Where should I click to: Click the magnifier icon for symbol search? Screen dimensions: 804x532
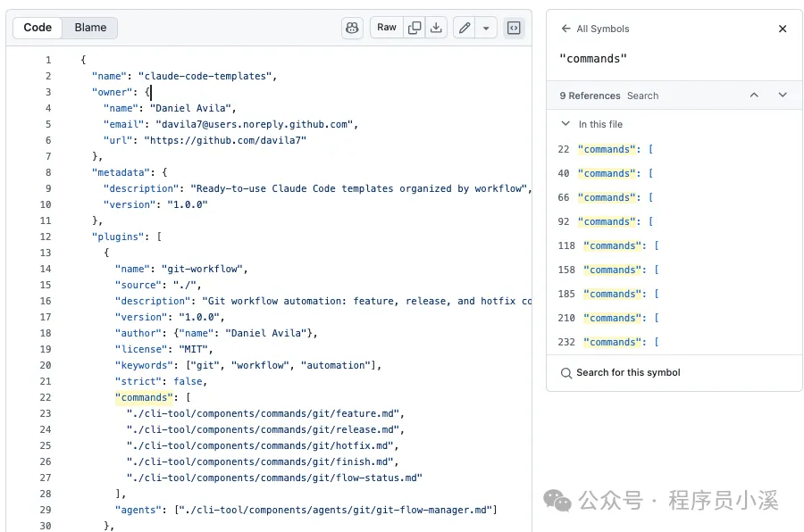click(x=566, y=373)
